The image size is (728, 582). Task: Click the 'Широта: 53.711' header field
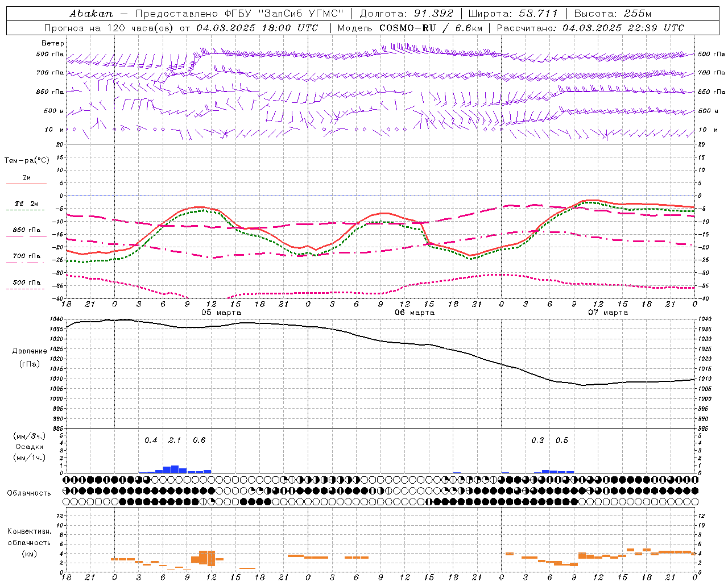513,14
